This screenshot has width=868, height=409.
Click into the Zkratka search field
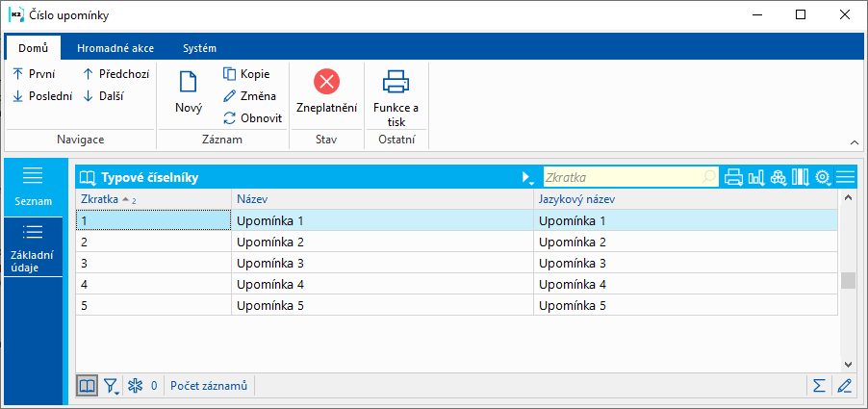click(x=622, y=177)
